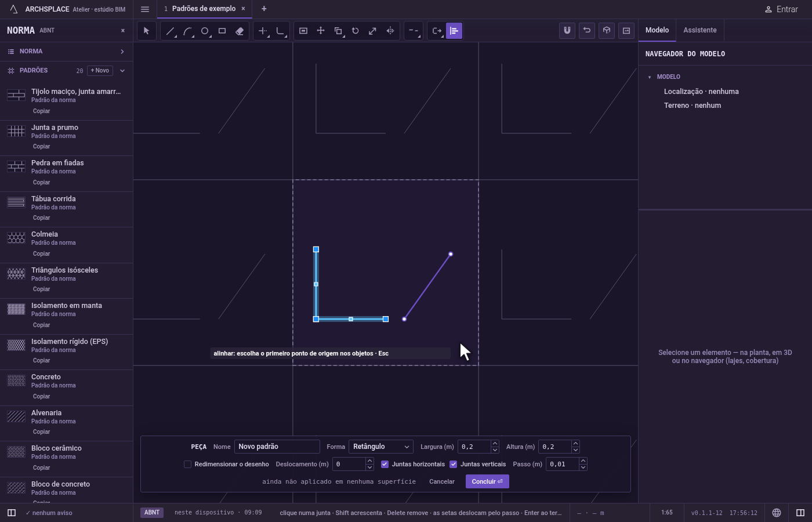Select the eraser tool
Screen dimensions: 812x522
pyautogui.click(x=240, y=31)
